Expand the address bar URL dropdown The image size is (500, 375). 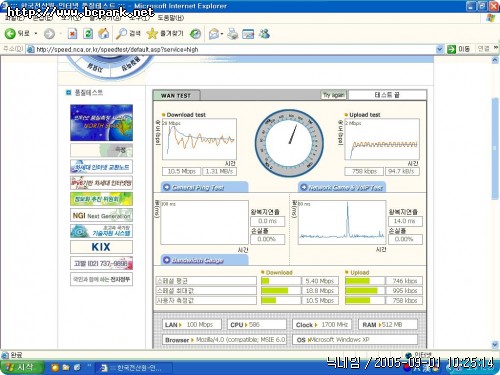pos(440,49)
